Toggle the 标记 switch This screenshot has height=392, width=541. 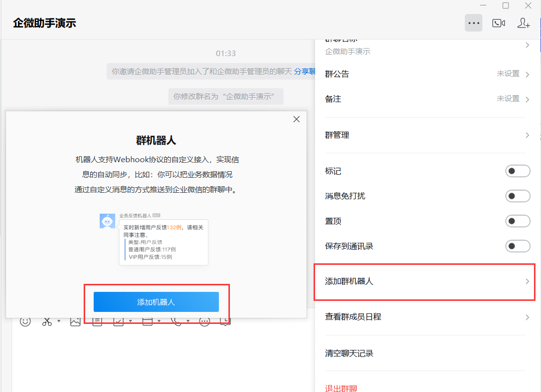[x=517, y=171]
